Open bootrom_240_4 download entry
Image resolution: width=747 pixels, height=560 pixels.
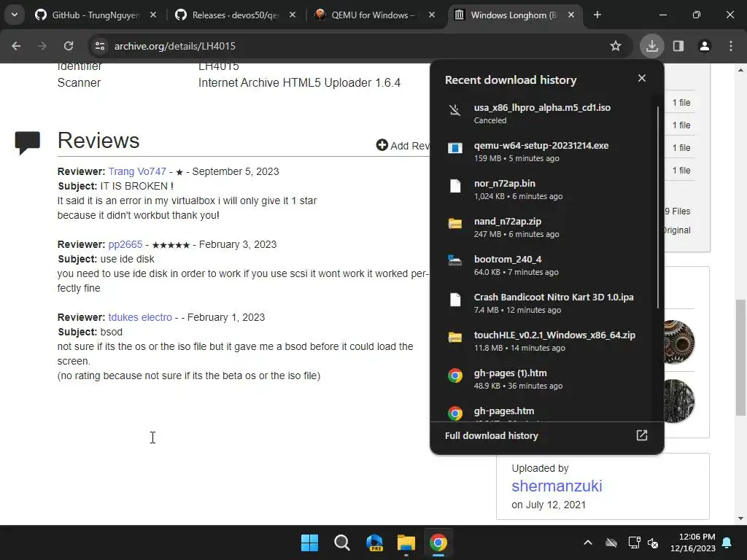pos(543,265)
